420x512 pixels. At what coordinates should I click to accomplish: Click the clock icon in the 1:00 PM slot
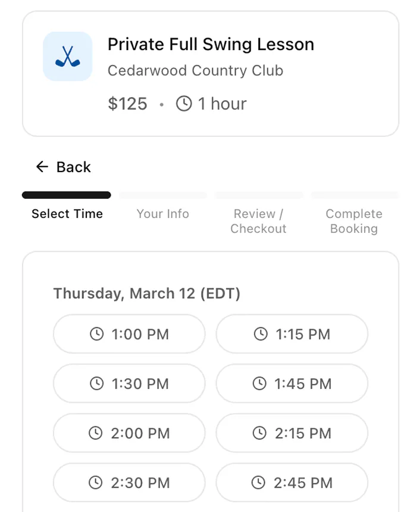(96, 334)
